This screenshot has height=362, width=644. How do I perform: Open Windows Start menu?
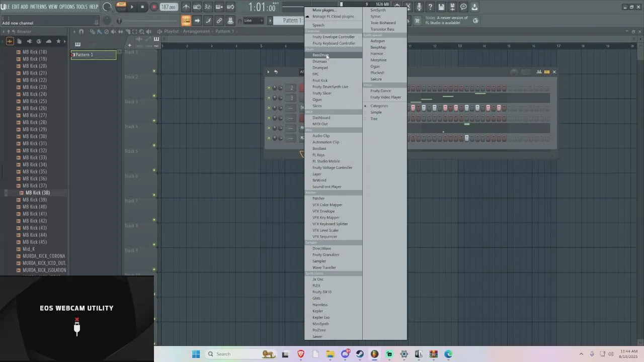[x=196, y=354]
